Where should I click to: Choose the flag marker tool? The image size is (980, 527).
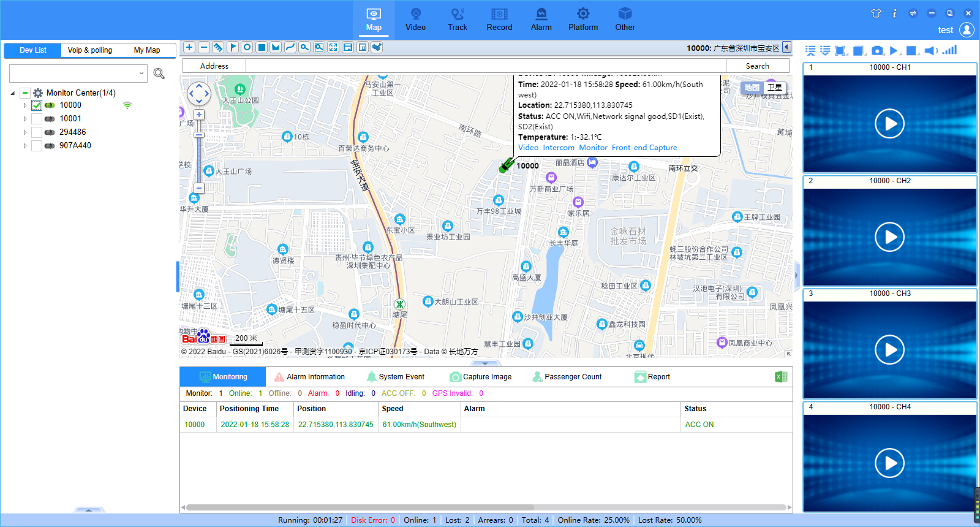[x=233, y=47]
